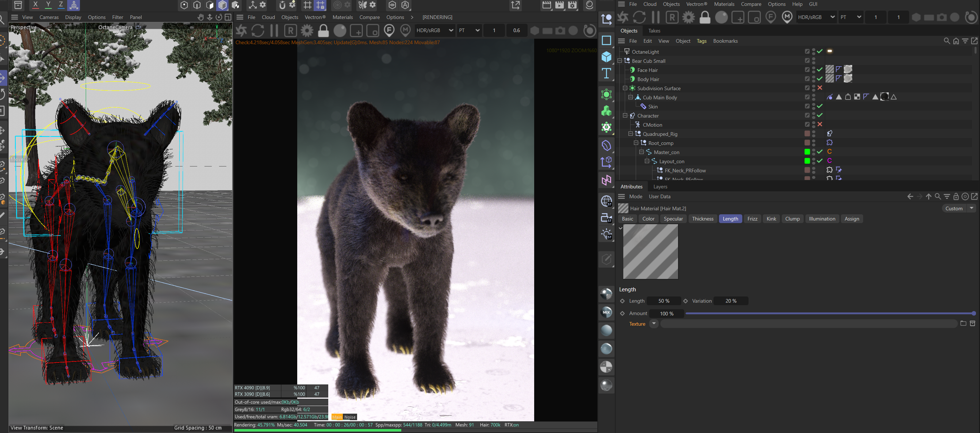Adjust the Amount slider for hair length
This screenshot has height=433, width=980.
[x=829, y=314]
